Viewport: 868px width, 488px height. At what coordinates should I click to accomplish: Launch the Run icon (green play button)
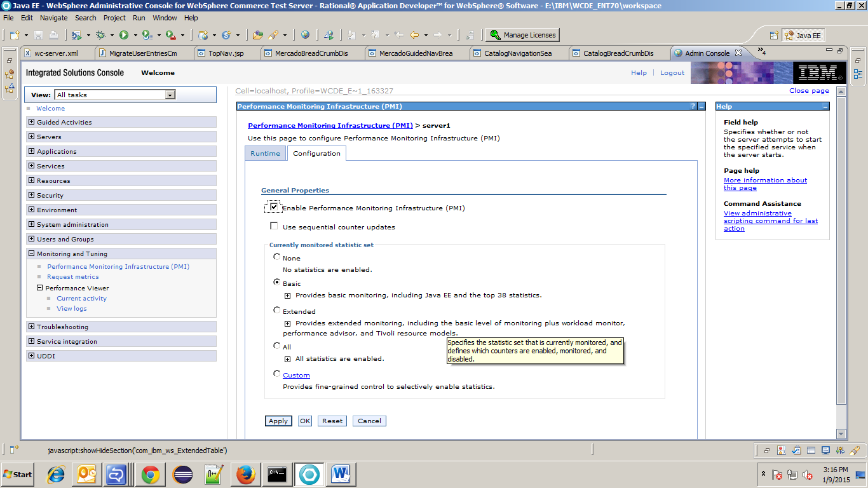point(125,34)
